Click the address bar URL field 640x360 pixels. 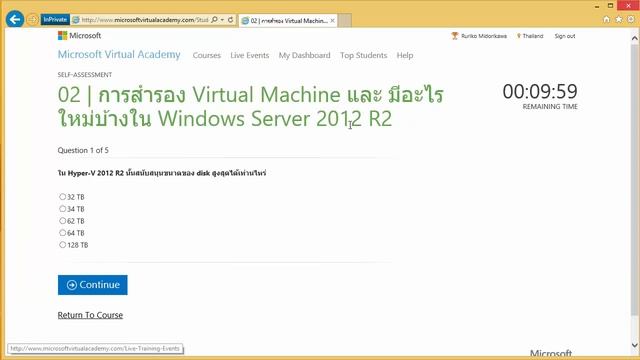coord(144,20)
